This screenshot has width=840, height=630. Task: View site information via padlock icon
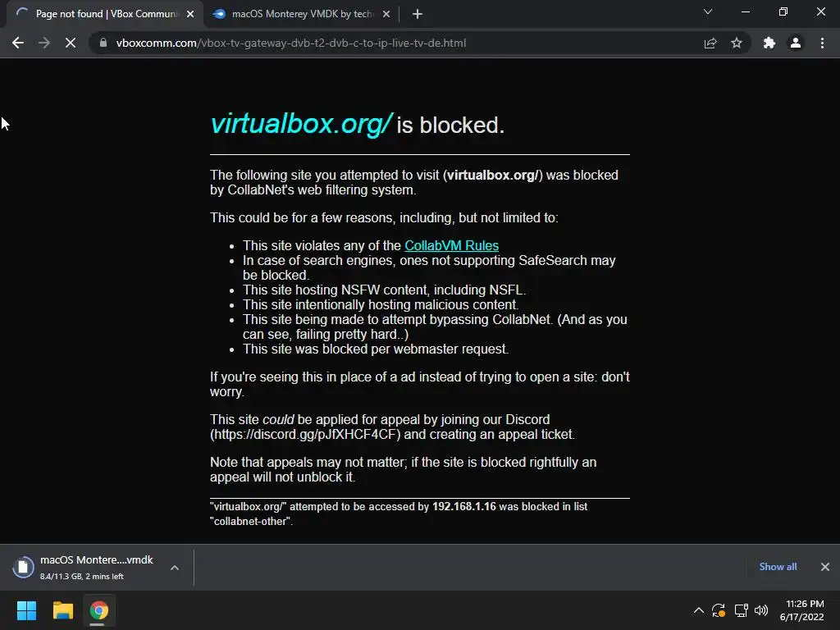click(103, 43)
